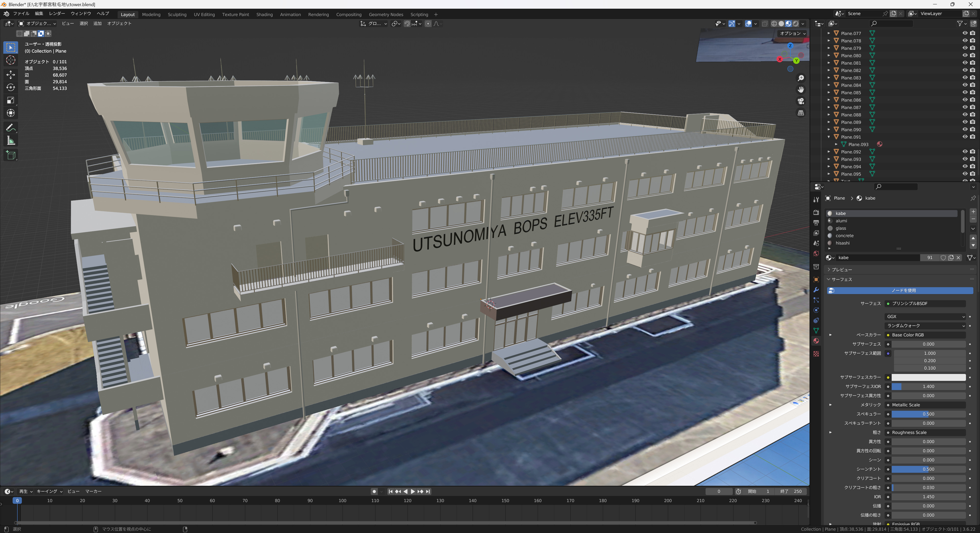Image resolution: width=980 pixels, height=533 pixels.
Task: Click the camera view icon in the viewport
Action: click(x=801, y=101)
